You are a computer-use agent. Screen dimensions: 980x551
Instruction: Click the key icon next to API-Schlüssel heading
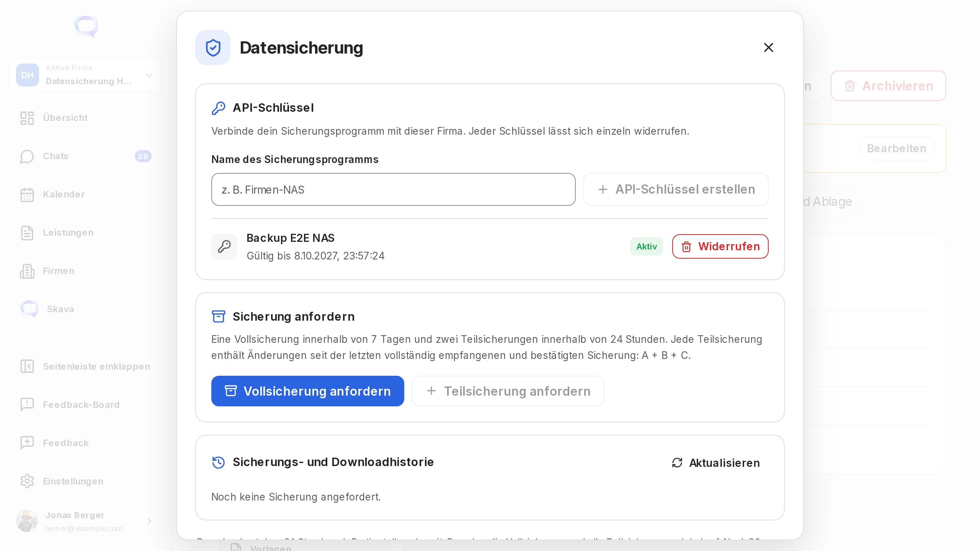(x=219, y=108)
